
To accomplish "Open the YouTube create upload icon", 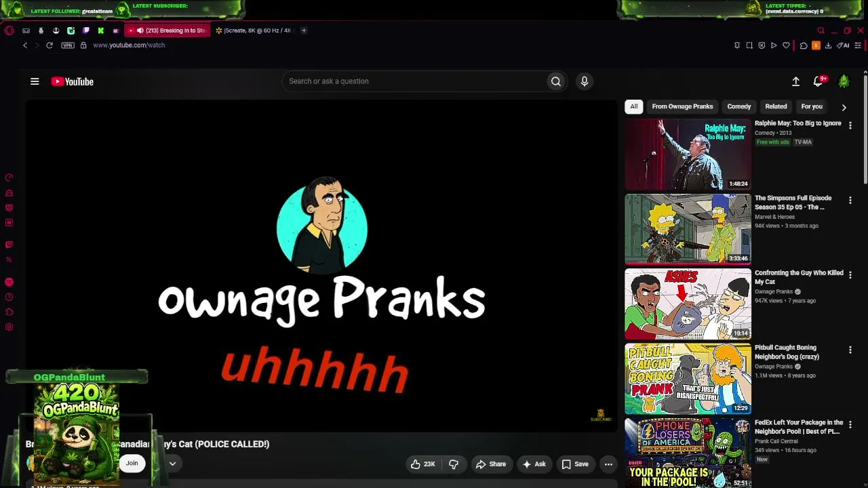I will (796, 81).
